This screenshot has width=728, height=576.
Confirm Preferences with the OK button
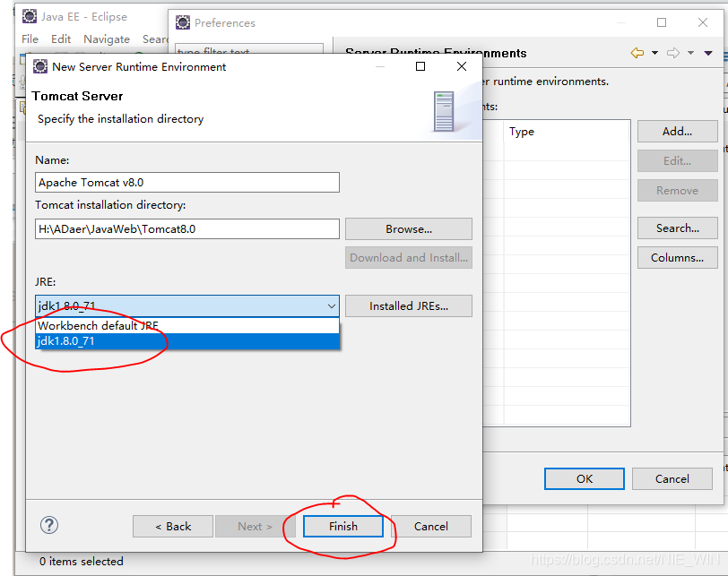click(x=585, y=478)
